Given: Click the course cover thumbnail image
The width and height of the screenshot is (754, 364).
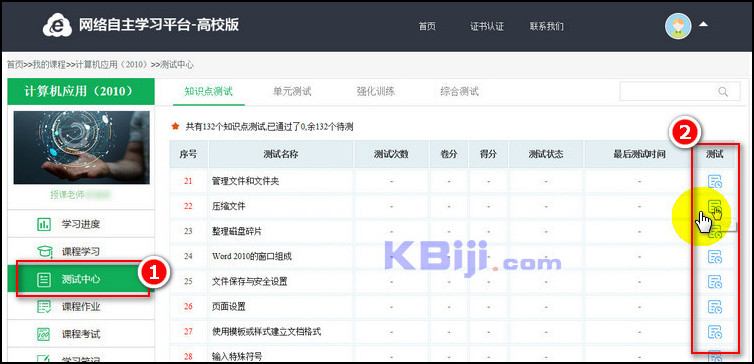Looking at the screenshot, I should (81, 148).
